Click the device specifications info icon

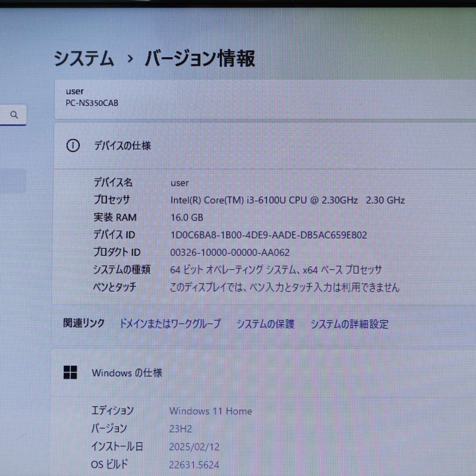pyautogui.click(x=73, y=146)
